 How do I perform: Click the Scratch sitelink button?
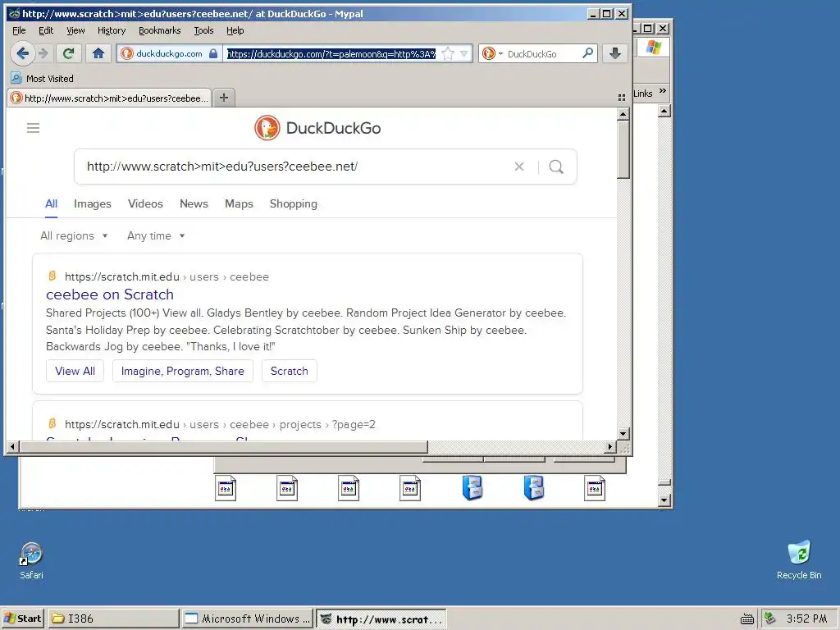coord(290,371)
